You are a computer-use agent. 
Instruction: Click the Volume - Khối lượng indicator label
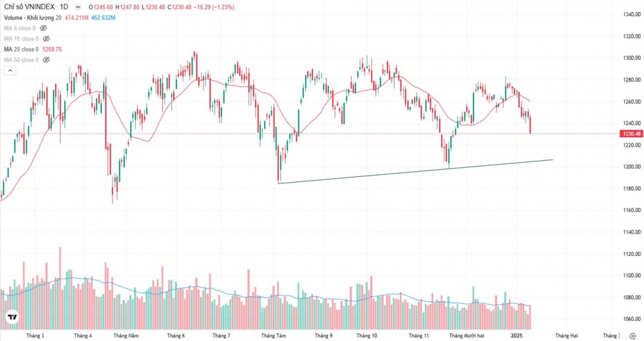click(32, 18)
